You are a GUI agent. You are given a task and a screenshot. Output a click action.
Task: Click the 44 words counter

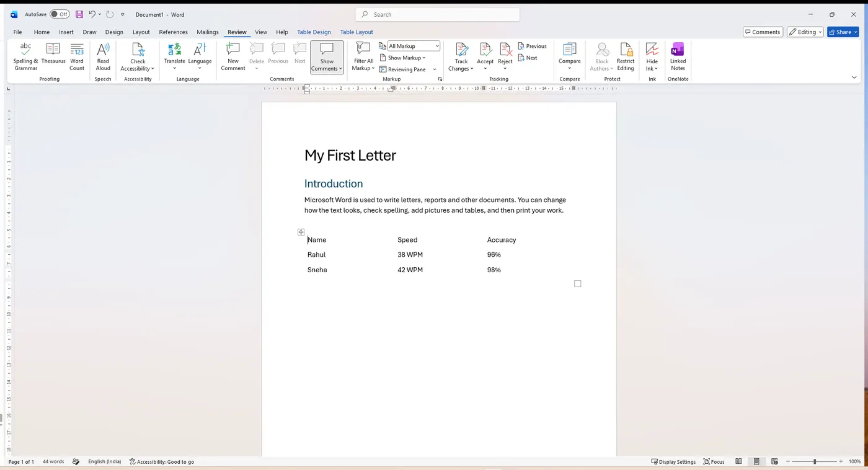53,462
